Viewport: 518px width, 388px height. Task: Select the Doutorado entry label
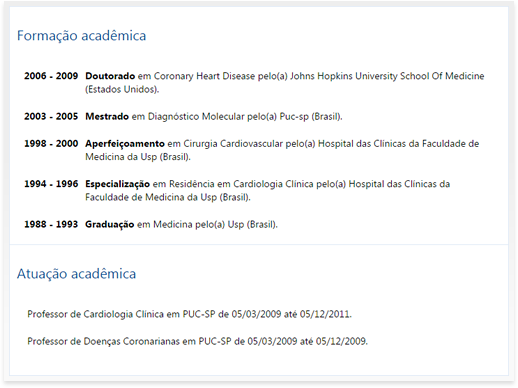(110, 76)
